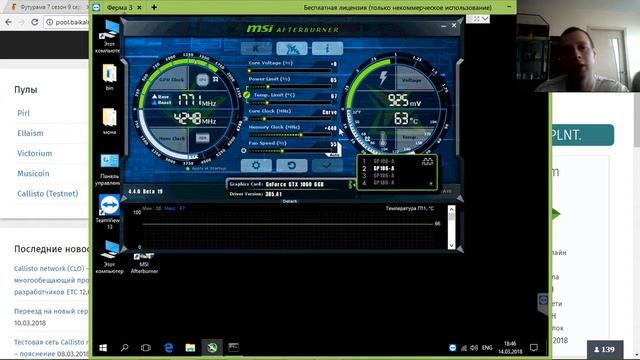The height and width of the screenshot is (360, 640).
Task: Open MSI Afterburner desktop shortcut
Action: tap(144, 263)
